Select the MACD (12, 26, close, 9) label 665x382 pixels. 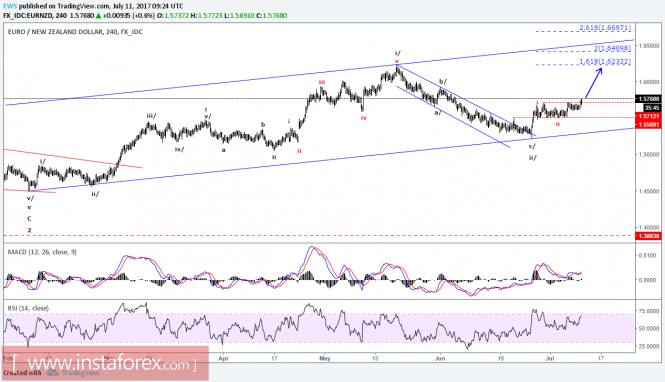(x=42, y=252)
